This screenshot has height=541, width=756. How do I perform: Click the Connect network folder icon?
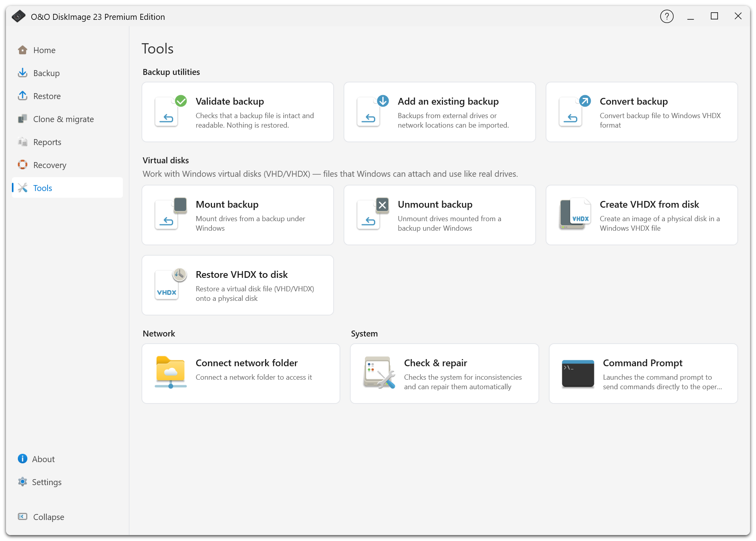171,373
